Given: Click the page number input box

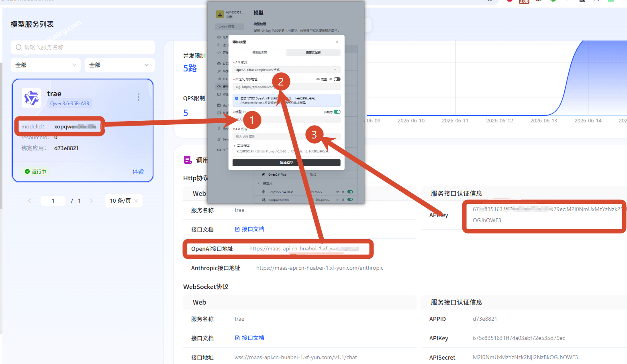Looking at the screenshot, I should coord(53,201).
